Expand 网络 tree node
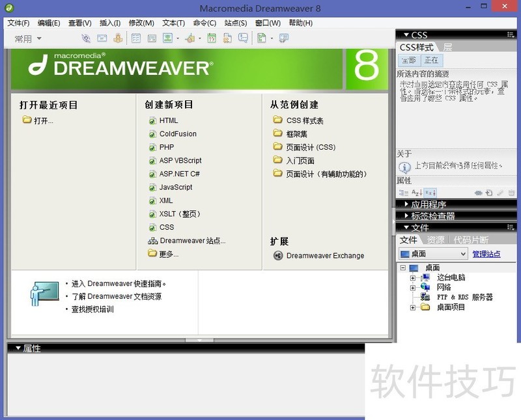 click(413, 288)
